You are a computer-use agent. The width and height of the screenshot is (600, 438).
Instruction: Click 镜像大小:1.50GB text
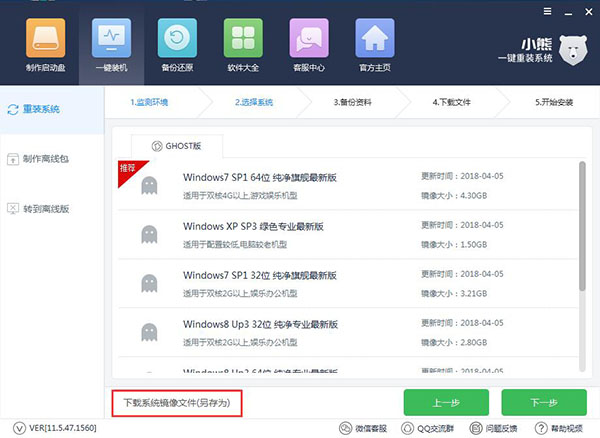(x=454, y=244)
